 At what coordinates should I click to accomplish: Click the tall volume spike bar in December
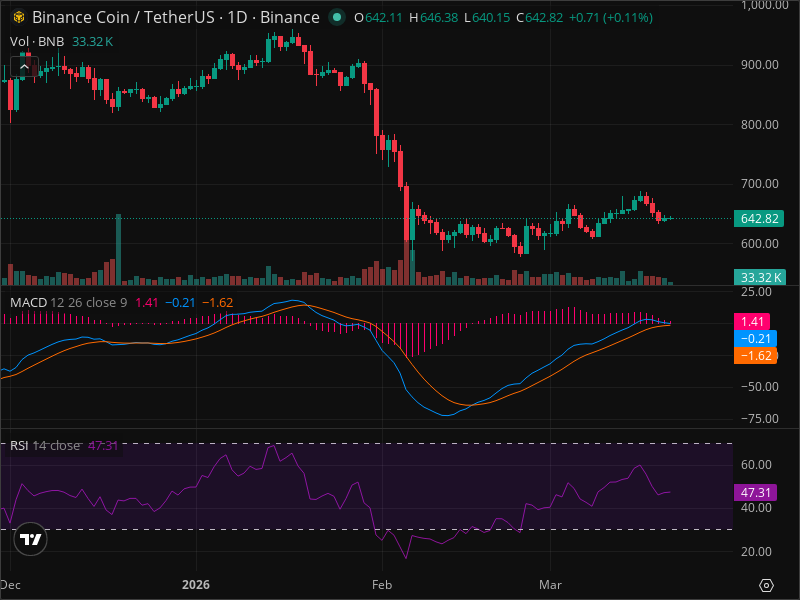click(118, 249)
